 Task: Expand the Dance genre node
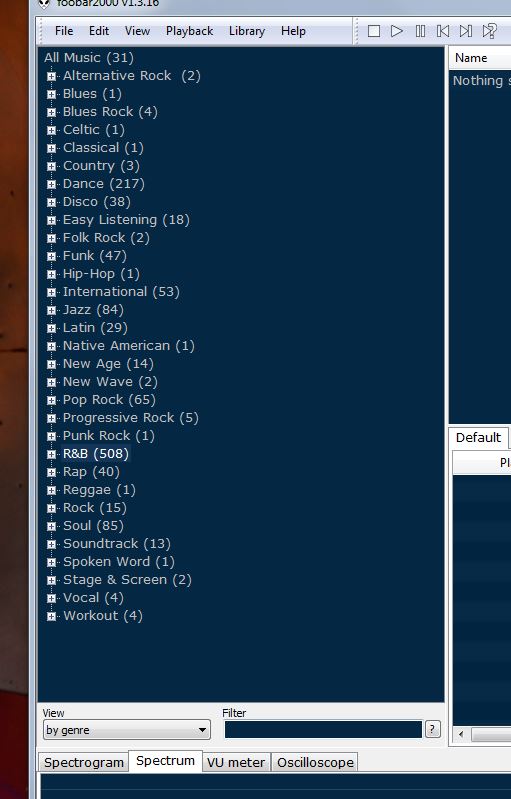pyautogui.click(x=51, y=184)
